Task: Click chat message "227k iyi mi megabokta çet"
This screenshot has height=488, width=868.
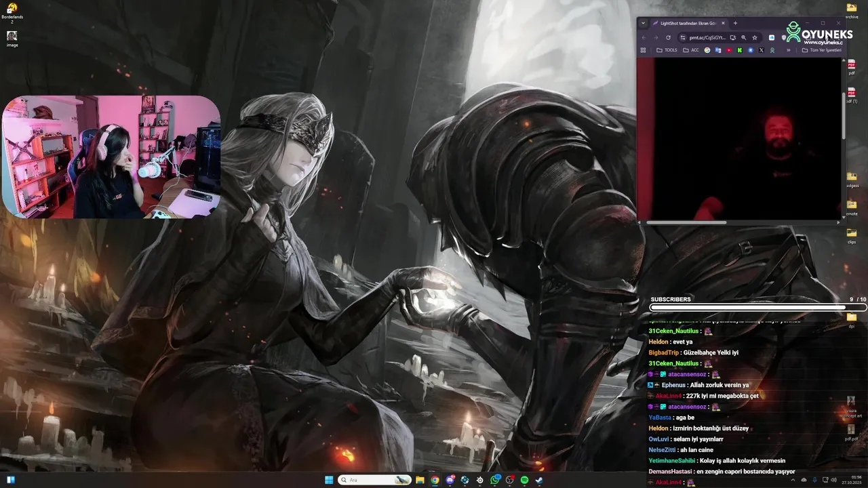Action: (722, 396)
